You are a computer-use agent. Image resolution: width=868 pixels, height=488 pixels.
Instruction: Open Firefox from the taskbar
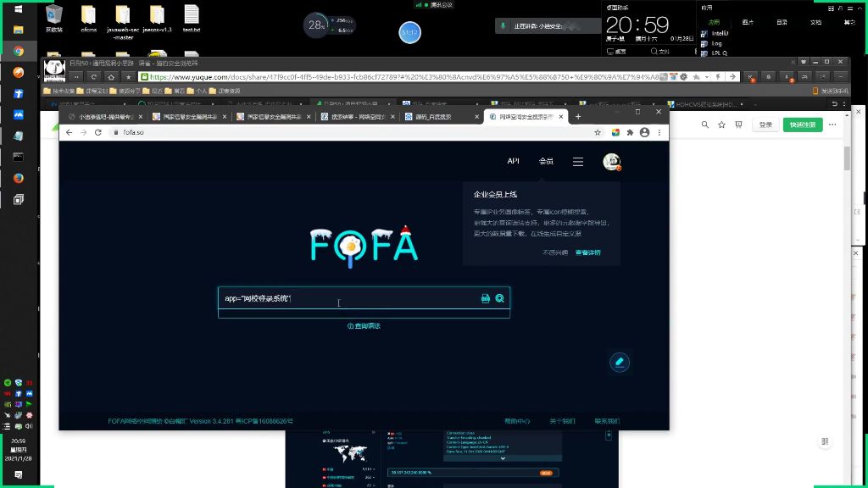[x=19, y=178]
